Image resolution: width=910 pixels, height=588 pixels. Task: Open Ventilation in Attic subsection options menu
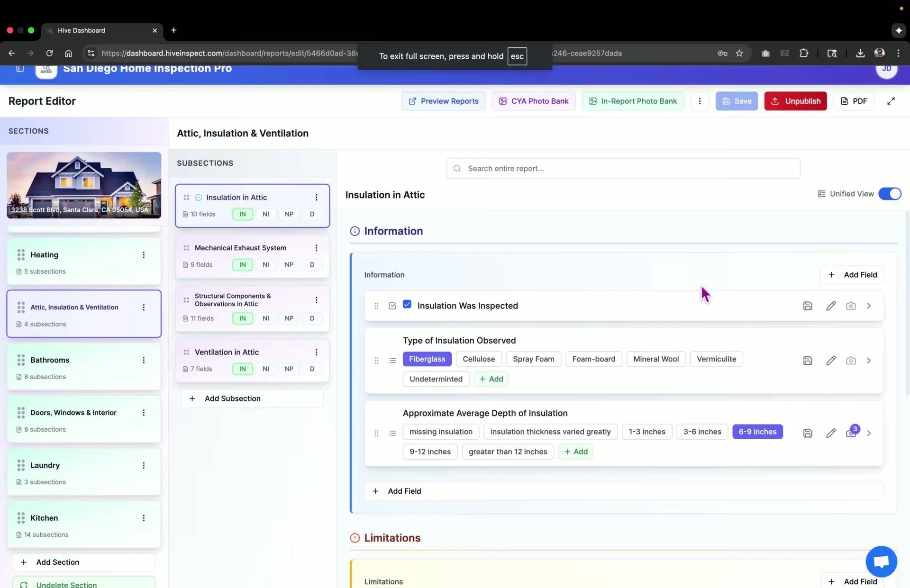(316, 352)
